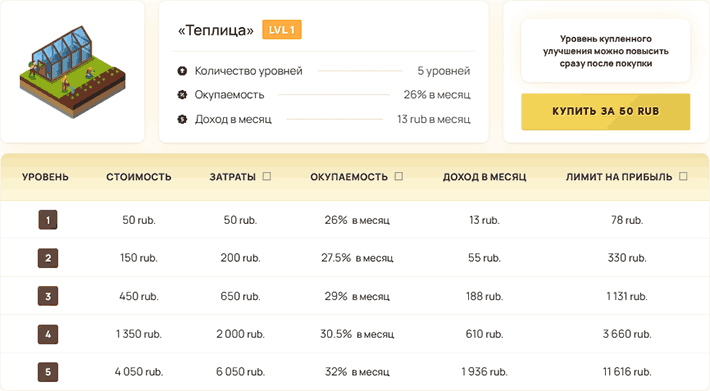The image size is (710, 391).
Task: Click the Стоимость column header
Action: point(139,177)
